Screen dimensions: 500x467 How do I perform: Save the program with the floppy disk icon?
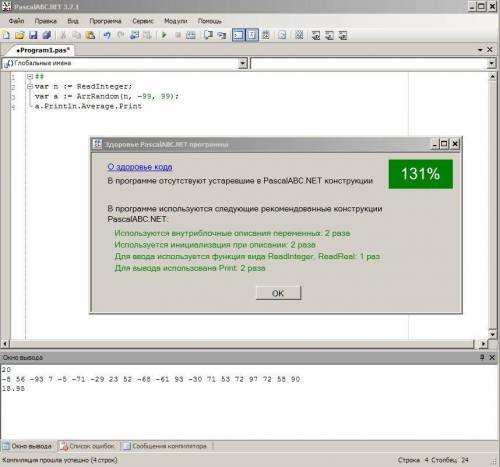click(x=33, y=35)
